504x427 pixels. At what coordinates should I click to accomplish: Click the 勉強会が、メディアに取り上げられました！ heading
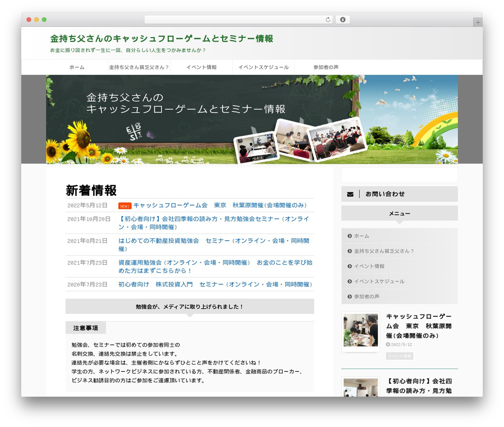190,306
